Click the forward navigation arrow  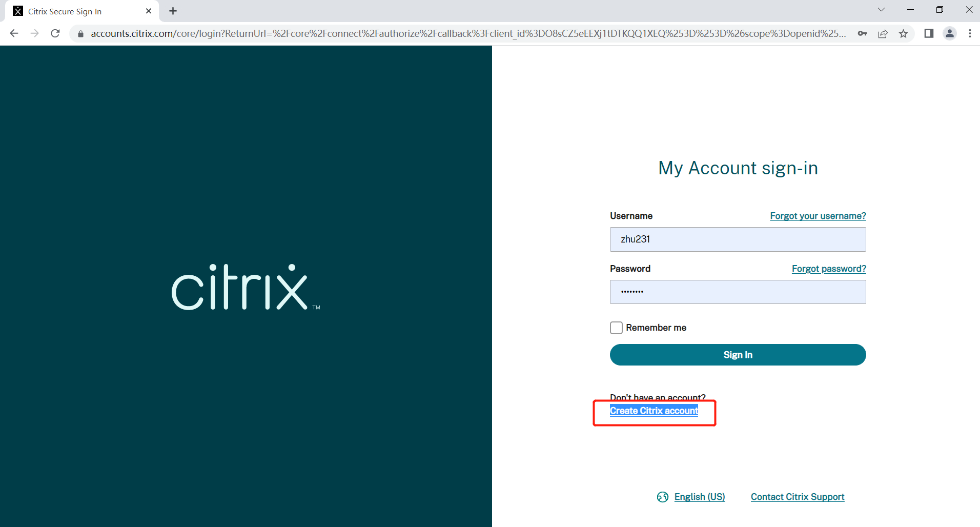point(34,33)
